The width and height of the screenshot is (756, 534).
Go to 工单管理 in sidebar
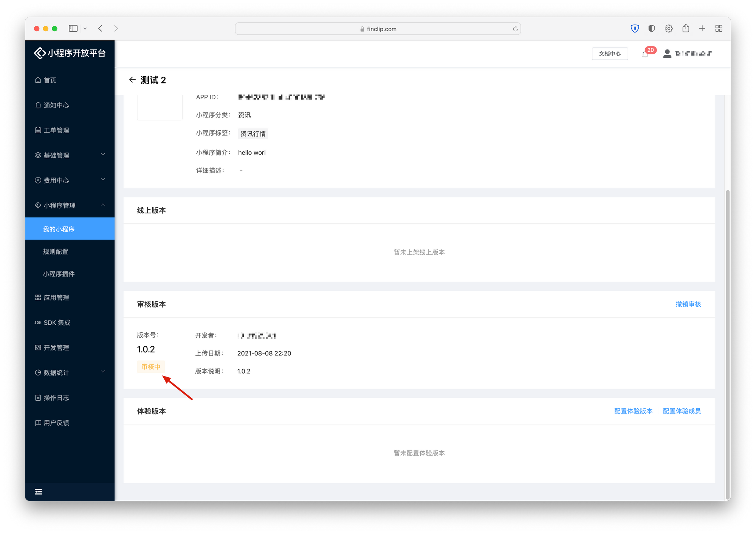(x=56, y=130)
